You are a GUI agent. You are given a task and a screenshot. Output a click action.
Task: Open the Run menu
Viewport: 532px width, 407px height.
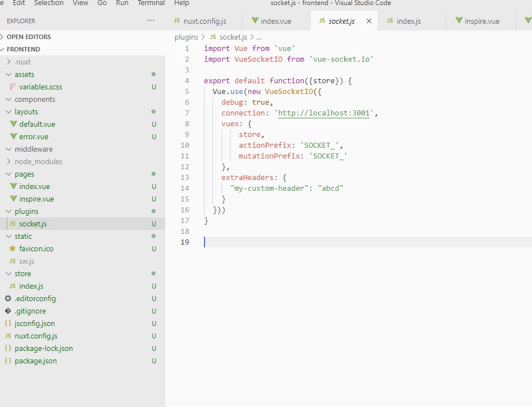[122, 3]
